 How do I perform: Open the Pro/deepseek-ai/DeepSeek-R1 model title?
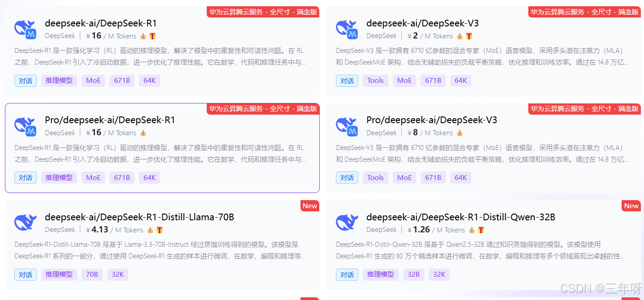[110, 120]
